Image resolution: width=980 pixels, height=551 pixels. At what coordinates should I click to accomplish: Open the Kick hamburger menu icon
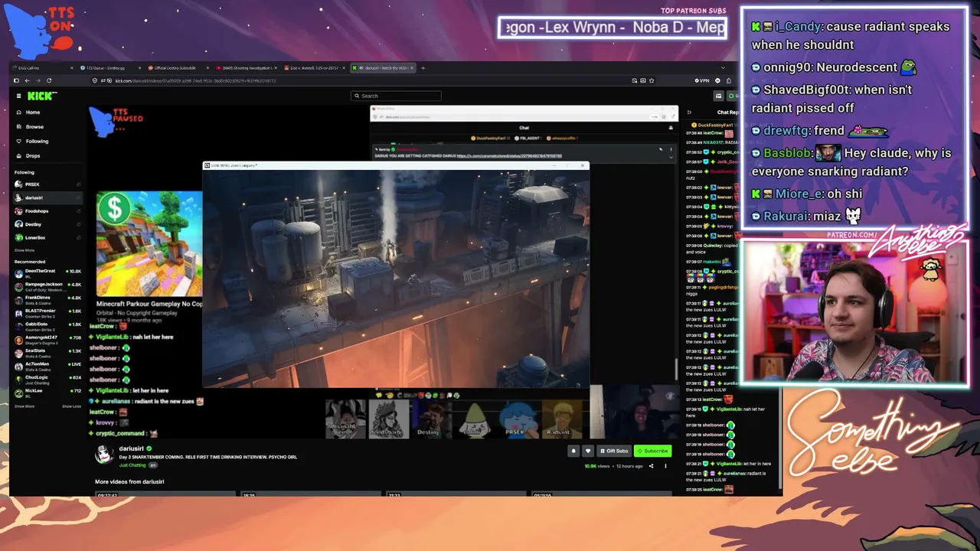click(x=19, y=96)
